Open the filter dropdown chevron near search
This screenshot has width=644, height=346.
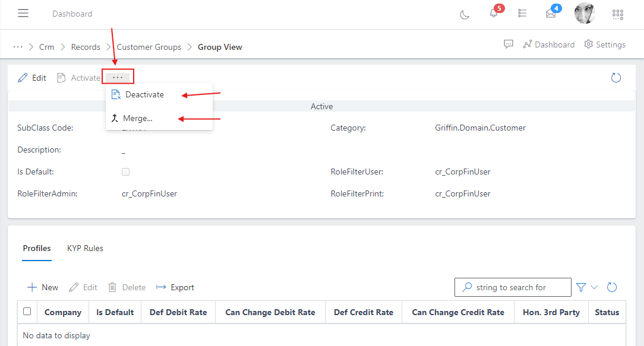click(594, 287)
